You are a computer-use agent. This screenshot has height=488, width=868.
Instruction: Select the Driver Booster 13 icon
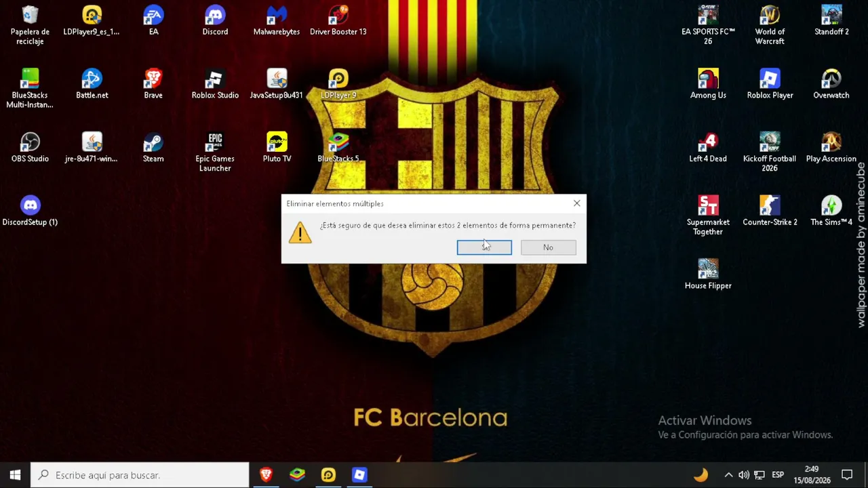pyautogui.click(x=338, y=21)
